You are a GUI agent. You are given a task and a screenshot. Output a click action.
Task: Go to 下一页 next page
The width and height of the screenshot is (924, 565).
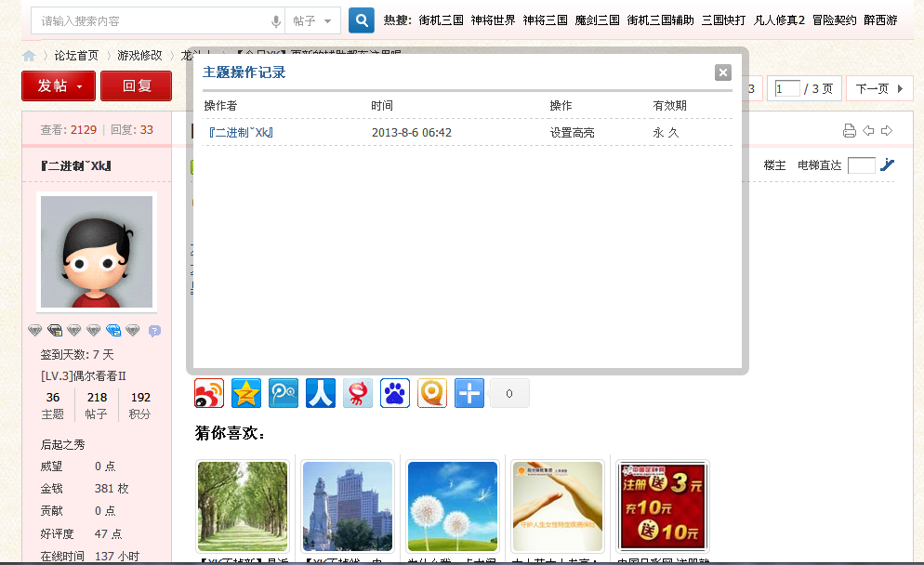(x=879, y=89)
